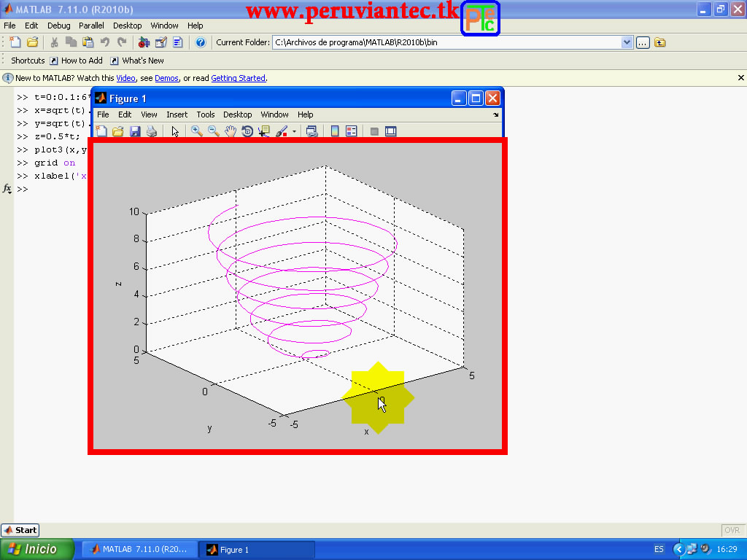
Task: Expand the Start menu button in MATLAB
Action: pyautogui.click(x=20, y=530)
